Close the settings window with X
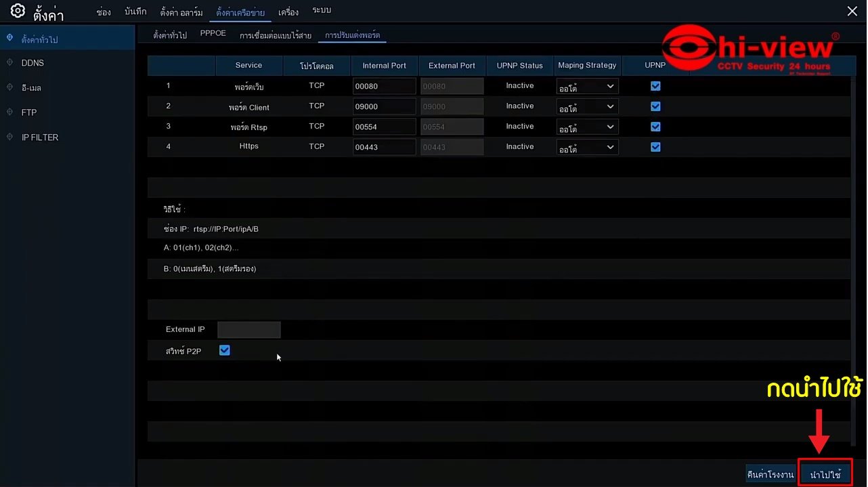868x487 pixels. (852, 11)
